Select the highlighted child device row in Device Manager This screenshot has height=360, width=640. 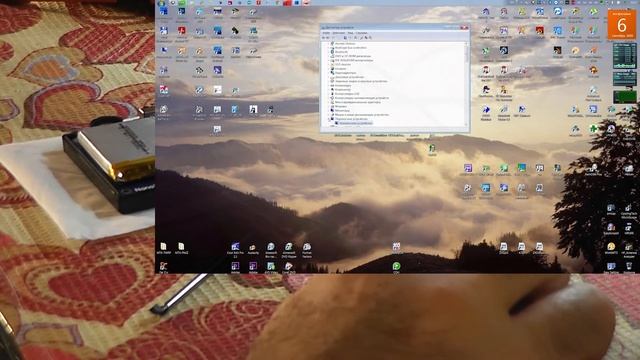click(x=354, y=123)
